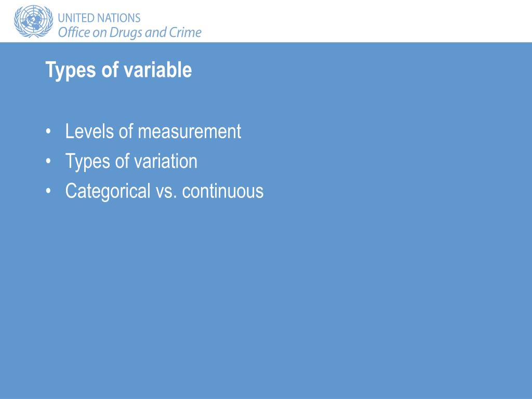Click the word continuous in the third bullet
532x399 pixels.
pyautogui.click(x=222, y=191)
